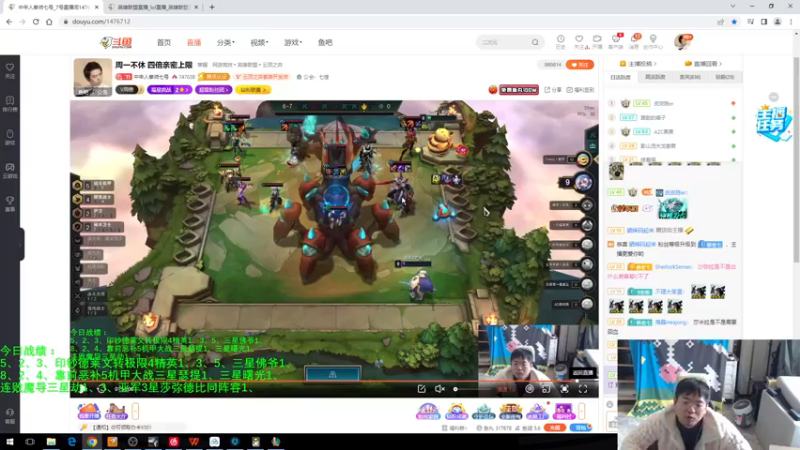The image size is (800, 450).
Task: Click the search magnifier icon
Action: (x=535, y=42)
